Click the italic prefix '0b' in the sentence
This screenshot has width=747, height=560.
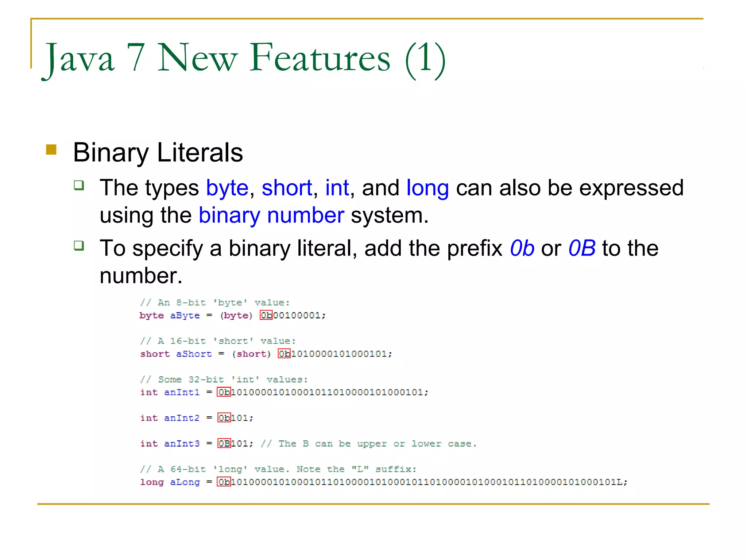[522, 248]
